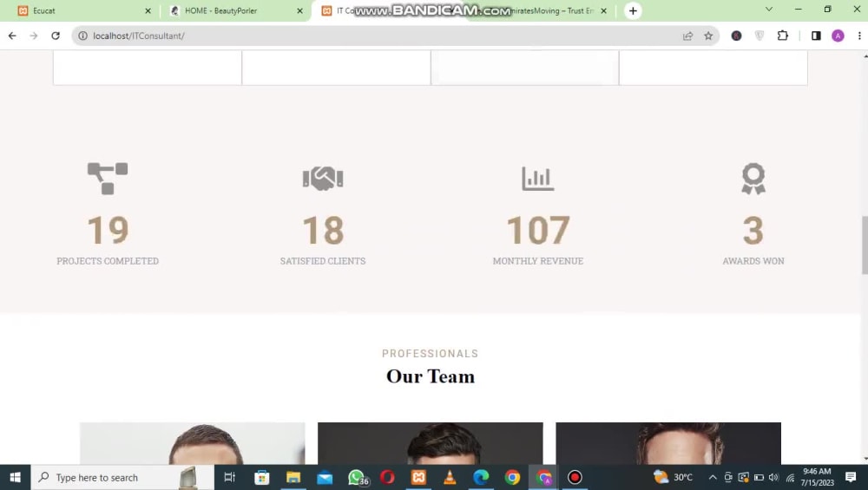Open the Windows Start menu
868x490 pixels.
[x=15, y=477]
